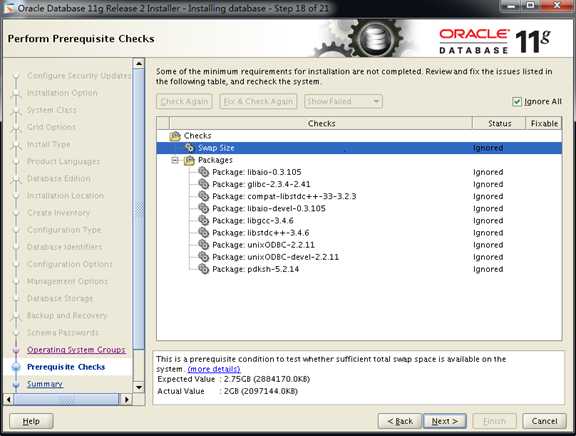This screenshot has width=576, height=436.
Task: Click the steps panel scroll down arrow
Action: coord(139,387)
